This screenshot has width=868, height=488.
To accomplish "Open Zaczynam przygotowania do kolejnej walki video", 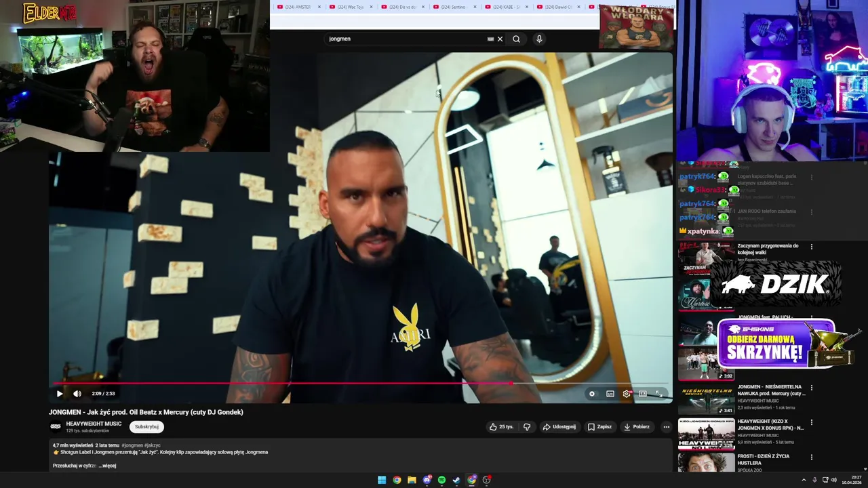I will coord(768,249).
